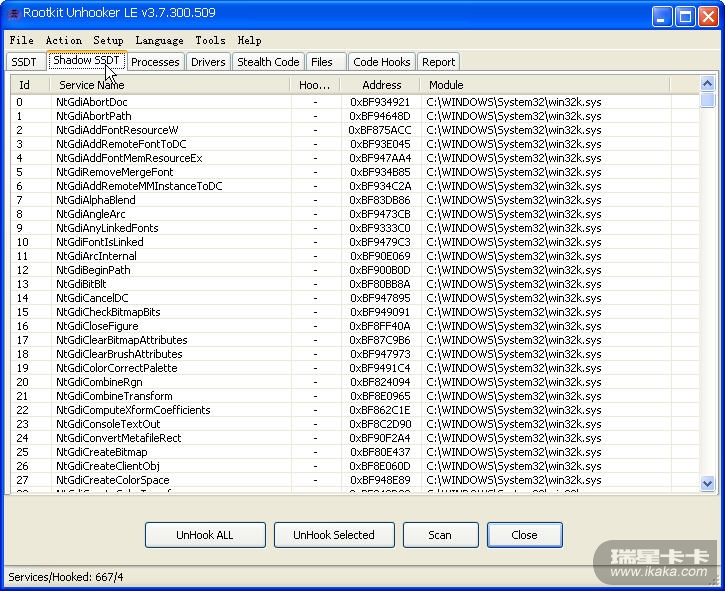This screenshot has height=591, width=725.
Task: Sort by the Id column header
Action: [x=31, y=85]
